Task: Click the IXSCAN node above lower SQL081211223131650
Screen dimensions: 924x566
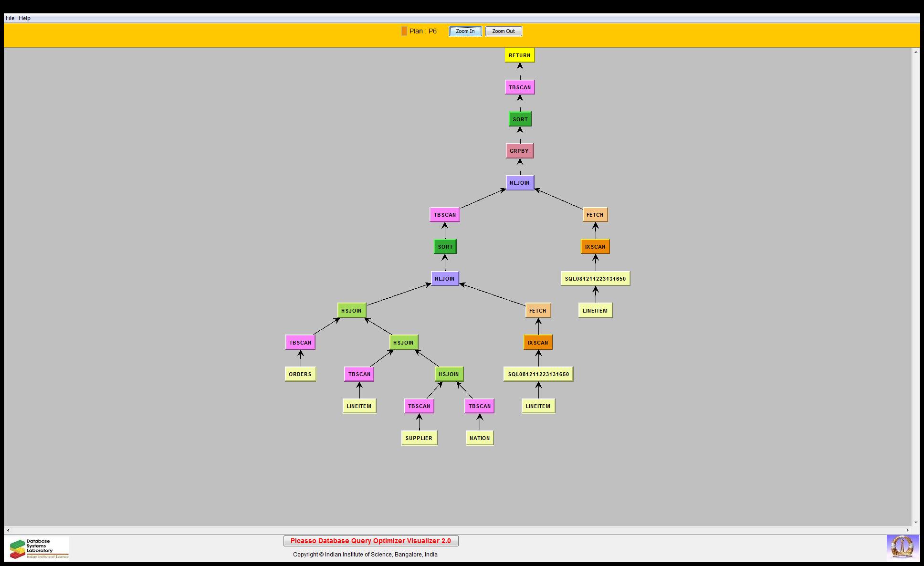Action: click(x=538, y=343)
